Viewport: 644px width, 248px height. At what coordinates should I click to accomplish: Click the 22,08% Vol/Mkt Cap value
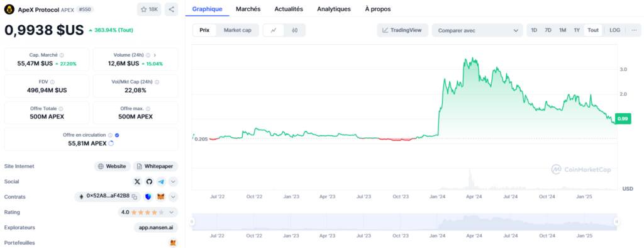(135, 90)
